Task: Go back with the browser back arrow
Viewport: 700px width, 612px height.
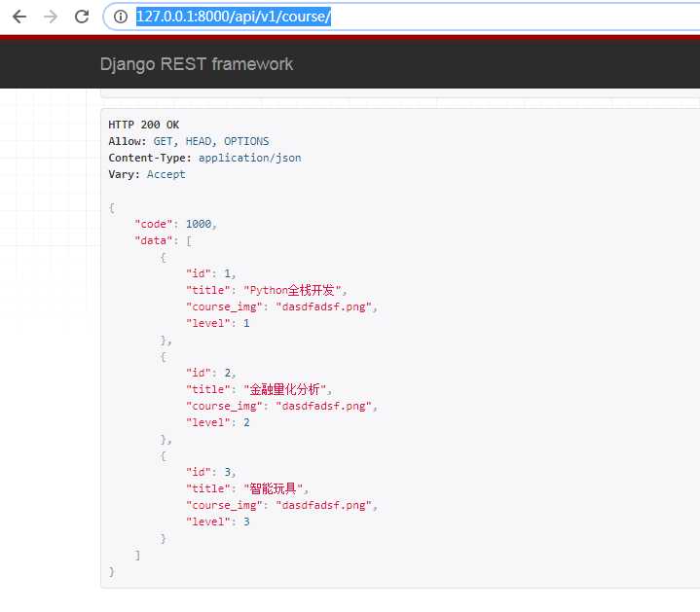Action: pos(19,17)
